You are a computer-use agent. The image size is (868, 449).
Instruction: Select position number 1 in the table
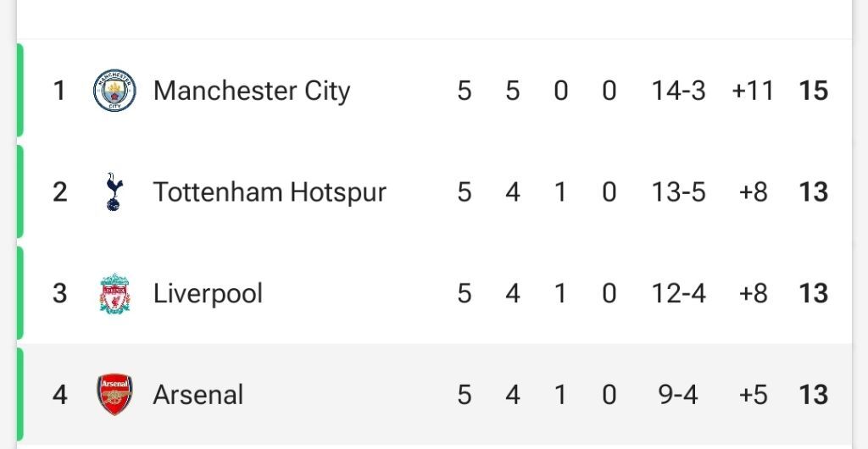pyautogui.click(x=59, y=91)
